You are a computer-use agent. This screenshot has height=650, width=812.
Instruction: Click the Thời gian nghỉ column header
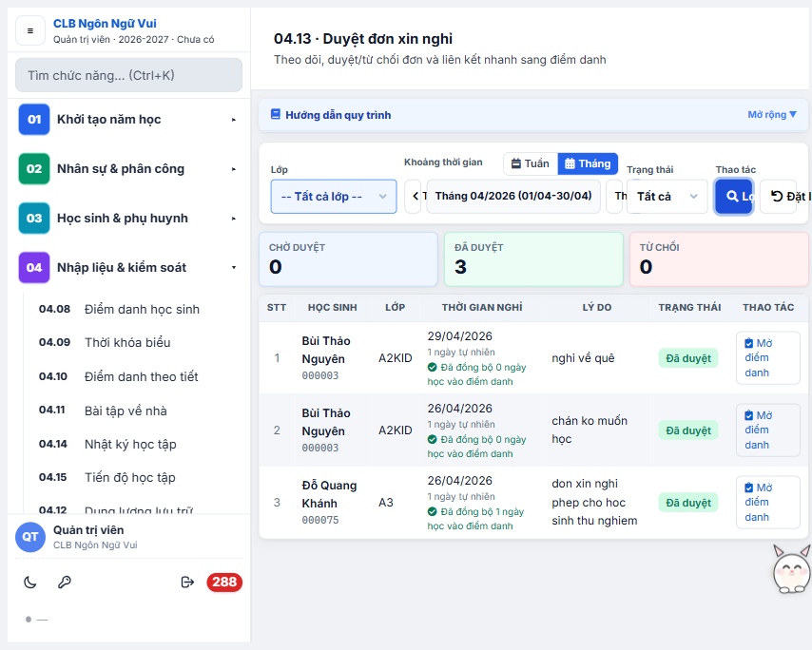click(x=482, y=307)
